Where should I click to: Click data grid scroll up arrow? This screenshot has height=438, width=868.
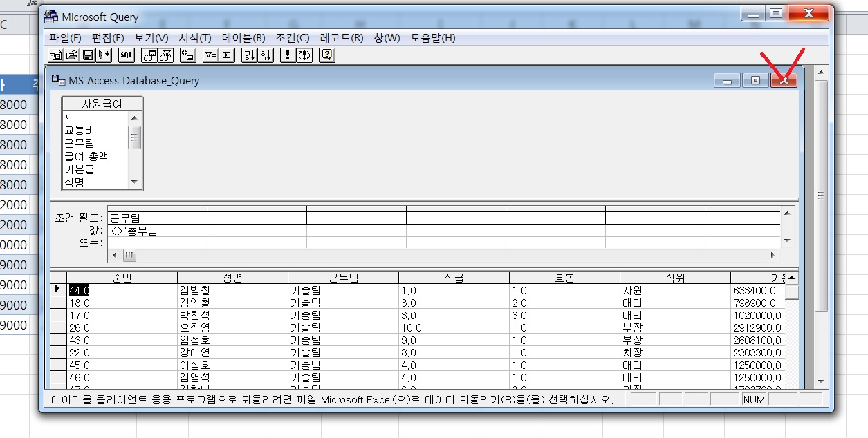coord(791,278)
